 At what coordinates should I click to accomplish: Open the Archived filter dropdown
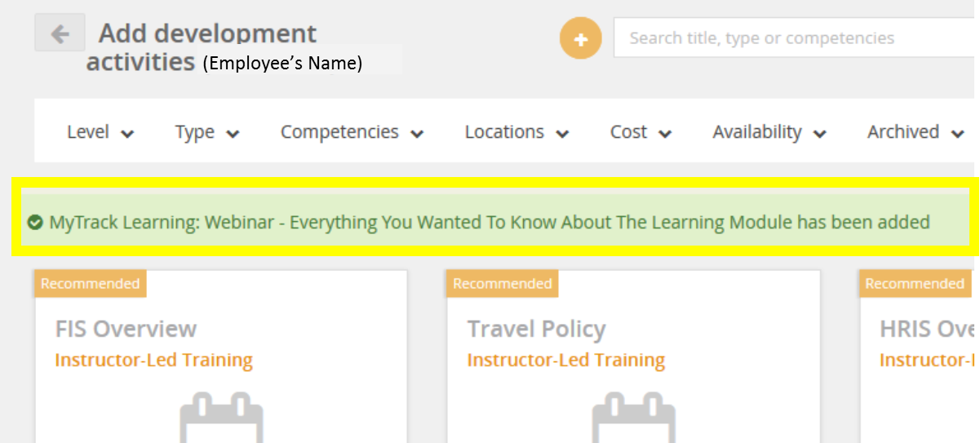[x=916, y=132]
